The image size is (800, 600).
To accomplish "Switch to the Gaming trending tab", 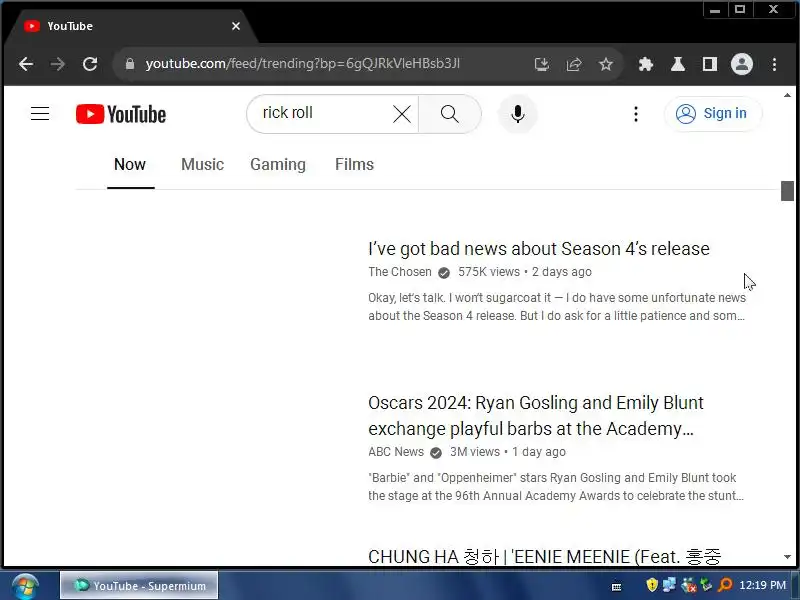I will point(278,164).
